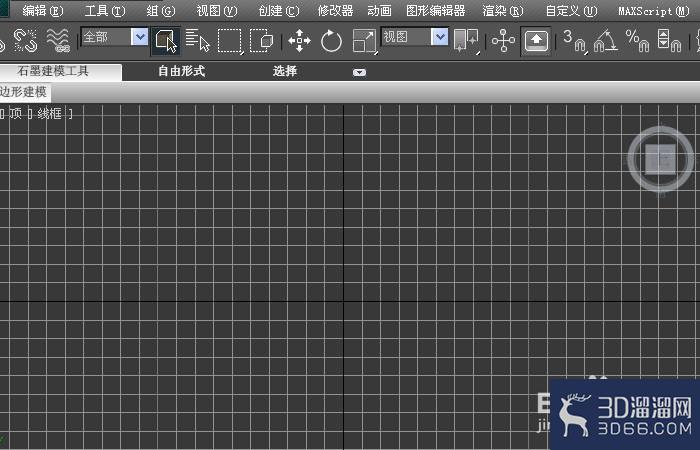Open the 创建(C) menu
The width and height of the screenshot is (700, 450).
click(279, 11)
